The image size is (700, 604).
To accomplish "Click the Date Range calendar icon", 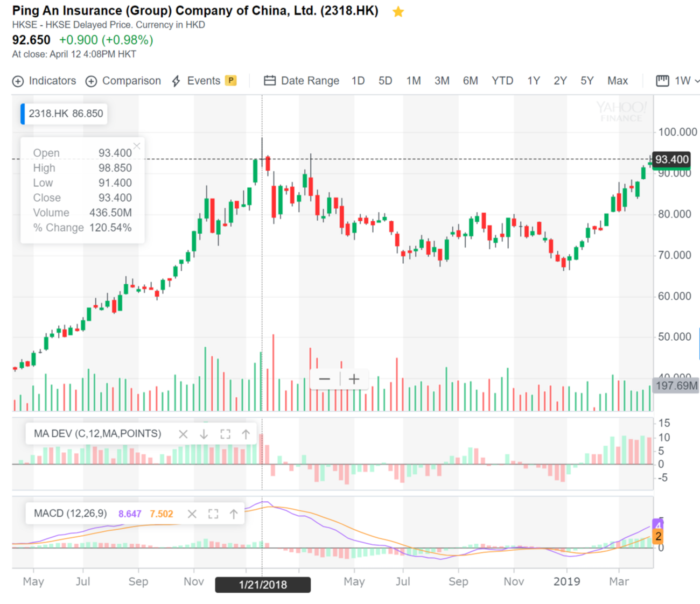I will coord(270,81).
